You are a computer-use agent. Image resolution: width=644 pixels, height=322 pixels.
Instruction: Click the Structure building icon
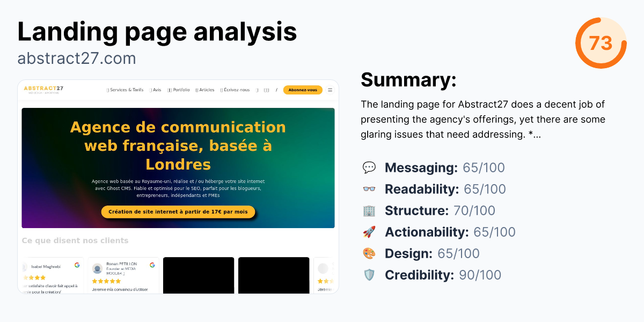pos(369,210)
